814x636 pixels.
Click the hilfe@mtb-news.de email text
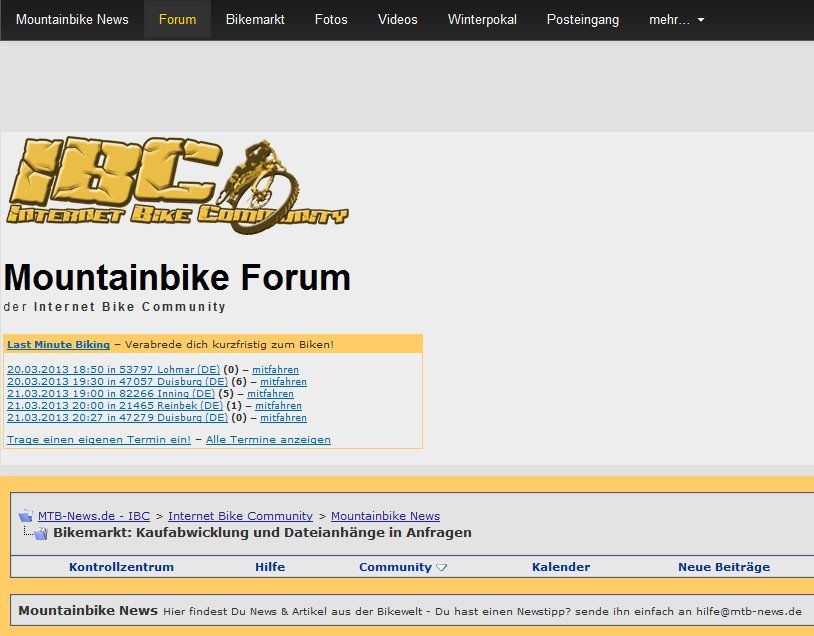pos(749,612)
